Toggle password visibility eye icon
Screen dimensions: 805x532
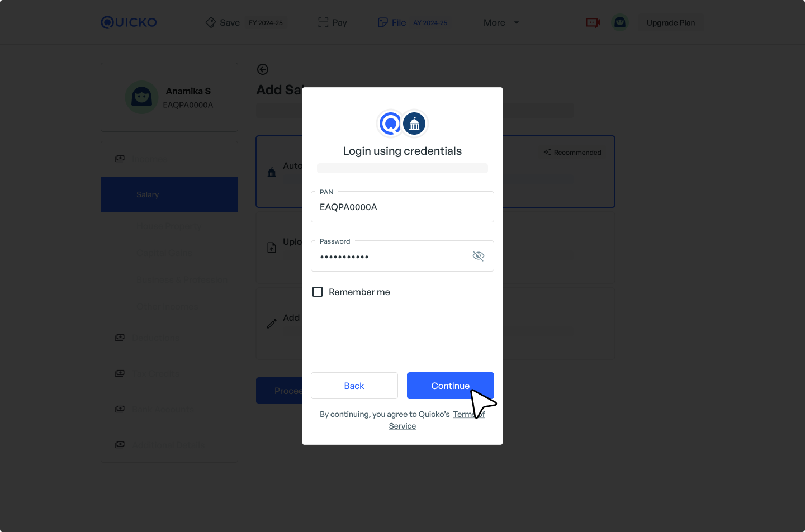[479, 256]
